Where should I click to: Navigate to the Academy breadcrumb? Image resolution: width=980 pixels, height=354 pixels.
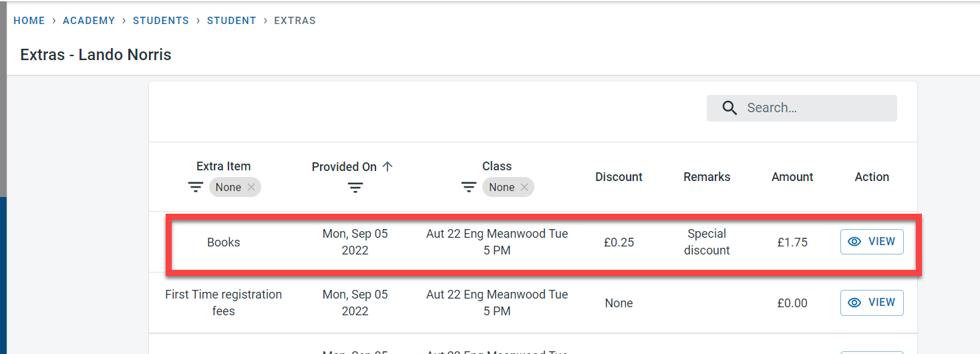click(x=89, y=21)
